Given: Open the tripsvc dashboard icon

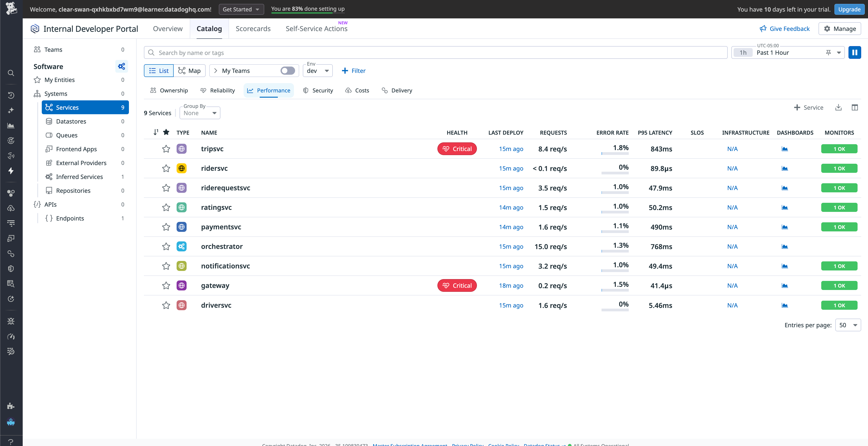Looking at the screenshot, I should pos(784,149).
